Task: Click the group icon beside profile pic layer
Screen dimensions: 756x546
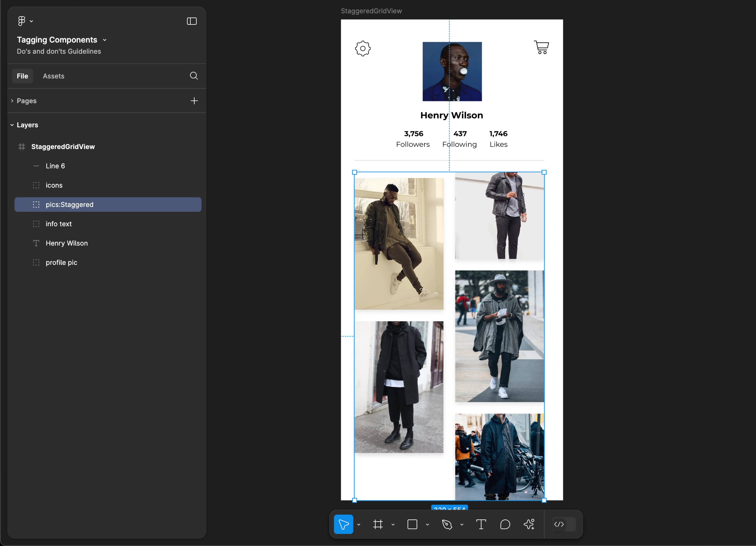Action: click(x=36, y=263)
